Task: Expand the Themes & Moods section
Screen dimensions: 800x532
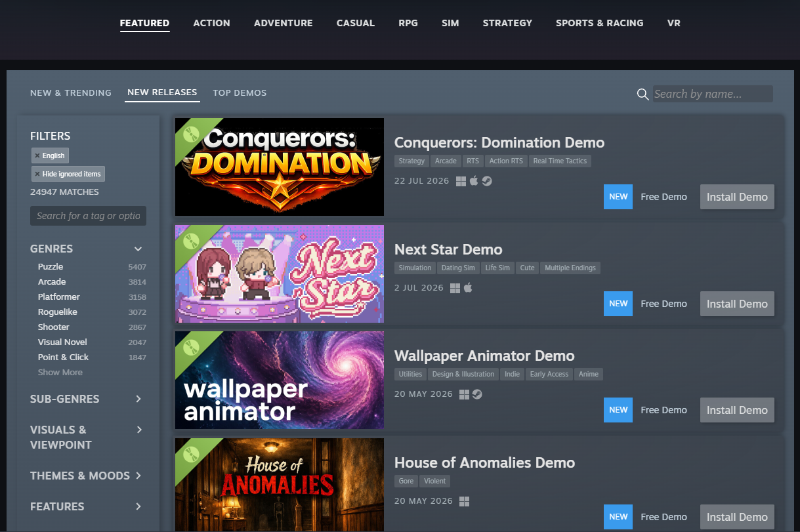Action: (x=138, y=476)
